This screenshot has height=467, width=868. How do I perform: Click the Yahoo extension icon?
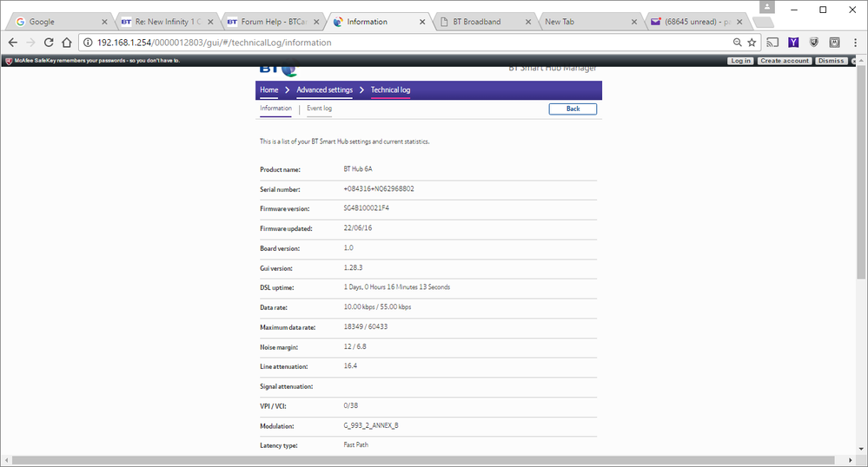(793, 43)
